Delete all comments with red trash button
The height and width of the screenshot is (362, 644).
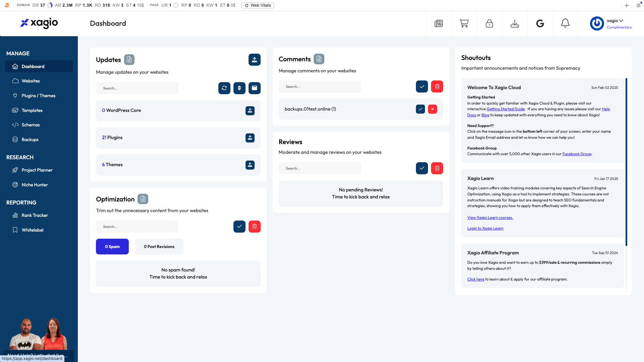point(437,86)
